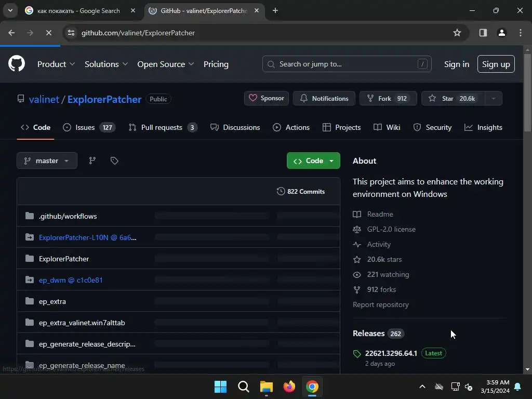Jump to the Readme section
Viewport: 532px width, 399px height.
pyautogui.click(x=373, y=214)
